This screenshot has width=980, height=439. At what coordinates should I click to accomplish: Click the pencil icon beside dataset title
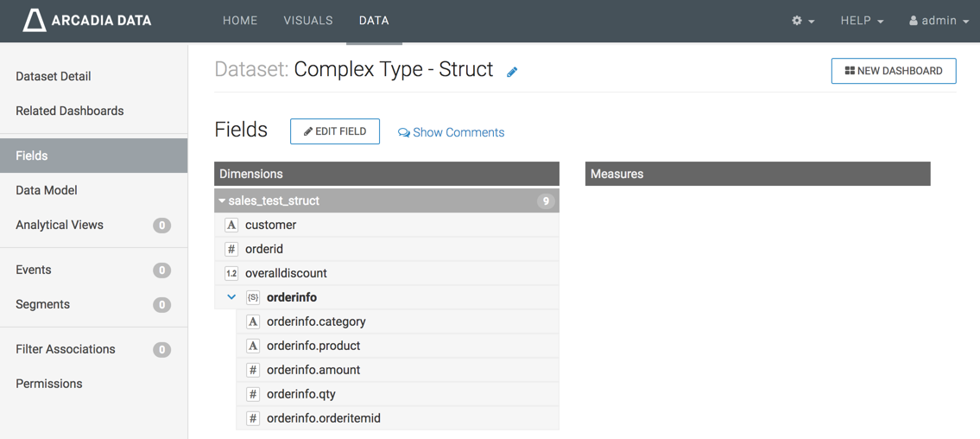512,72
